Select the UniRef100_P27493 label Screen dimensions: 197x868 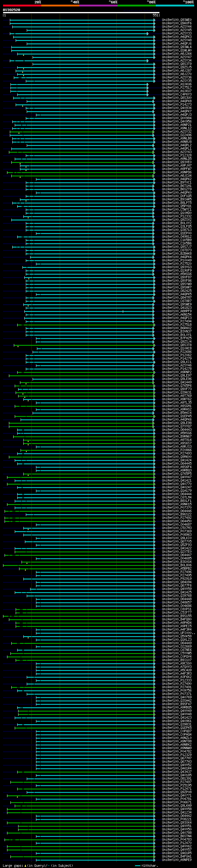click(x=177, y=453)
